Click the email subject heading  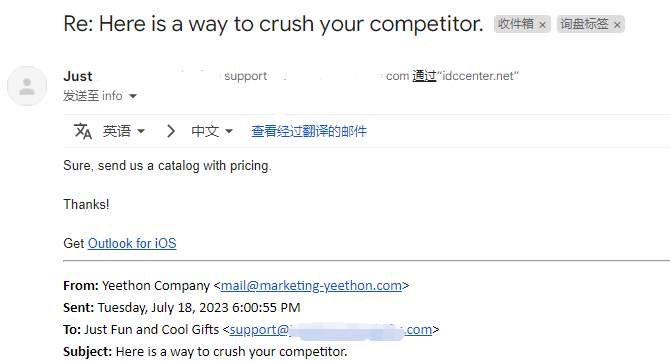point(273,24)
